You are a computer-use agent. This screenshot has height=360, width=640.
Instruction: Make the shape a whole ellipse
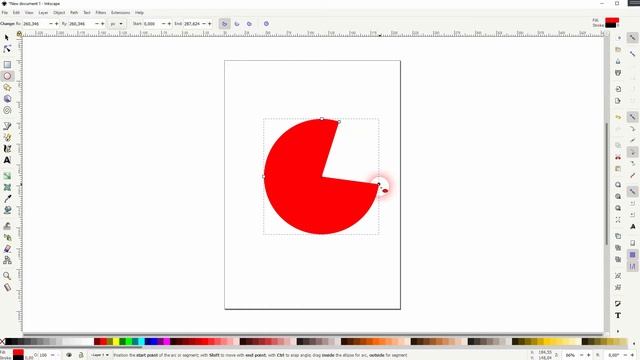(x=266, y=24)
